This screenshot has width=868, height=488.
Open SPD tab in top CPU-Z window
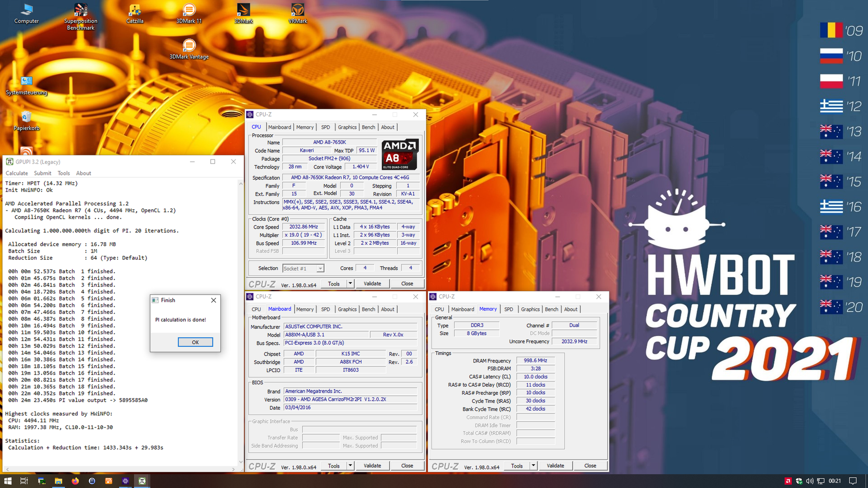coord(325,127)
